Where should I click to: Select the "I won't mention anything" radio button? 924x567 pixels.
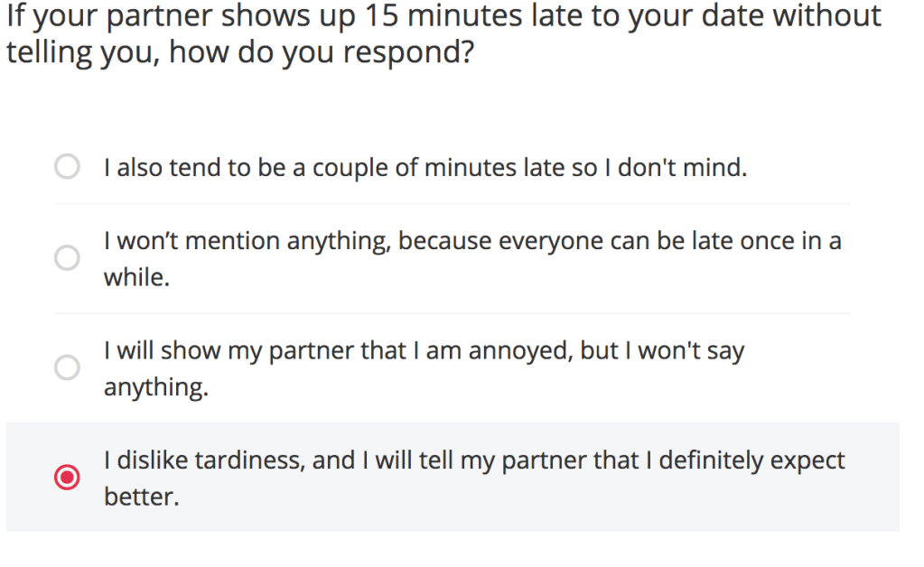pyautogui.click(x=68, y=258)
